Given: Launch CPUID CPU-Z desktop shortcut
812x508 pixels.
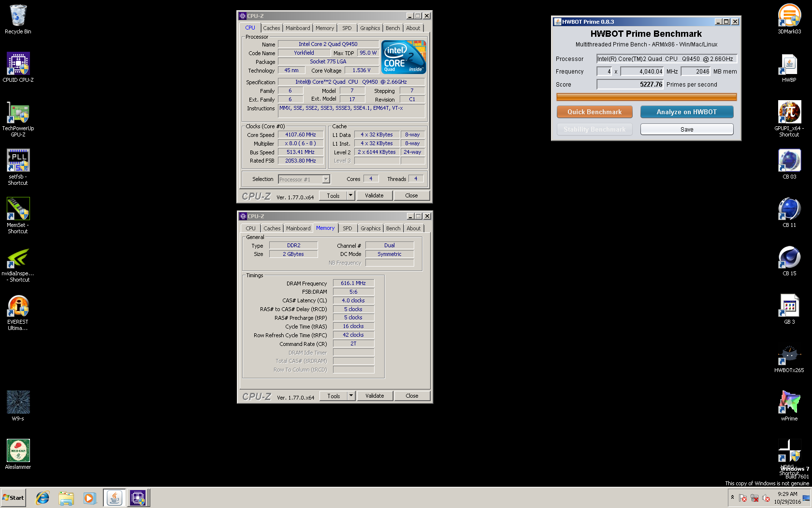Looking at the screenshot, I should tap(18, 67).
